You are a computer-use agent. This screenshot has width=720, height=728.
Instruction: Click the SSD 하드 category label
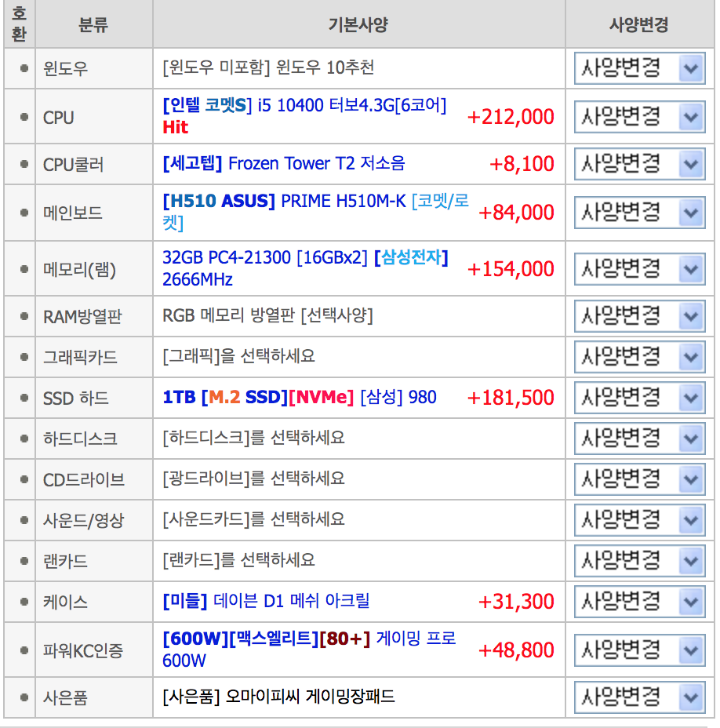(x=76, y=399)
